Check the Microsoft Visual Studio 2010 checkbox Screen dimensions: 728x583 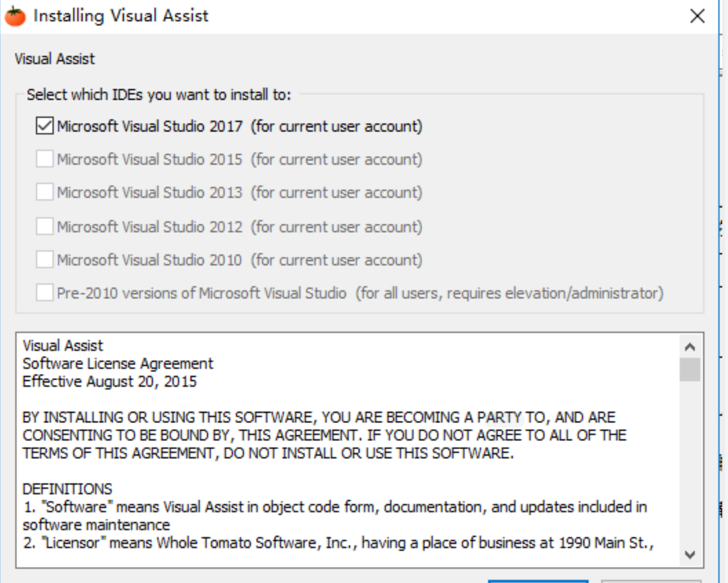(45, 259)
